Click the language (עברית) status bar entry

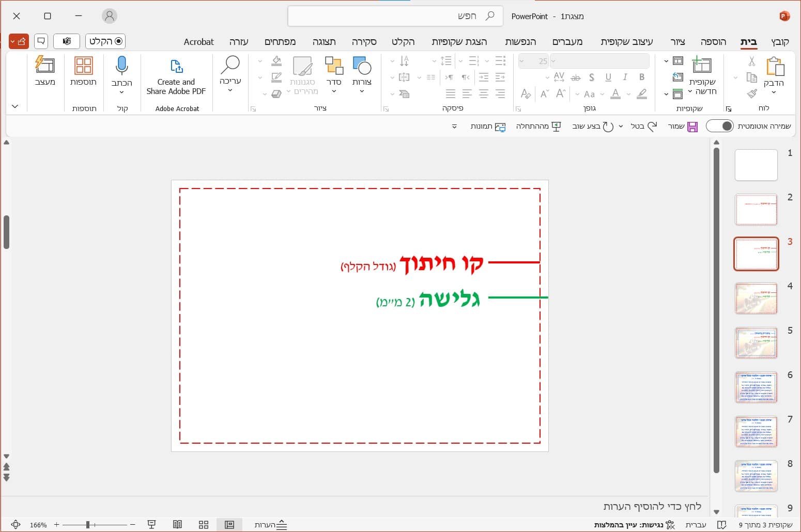[x=696, y=525]
